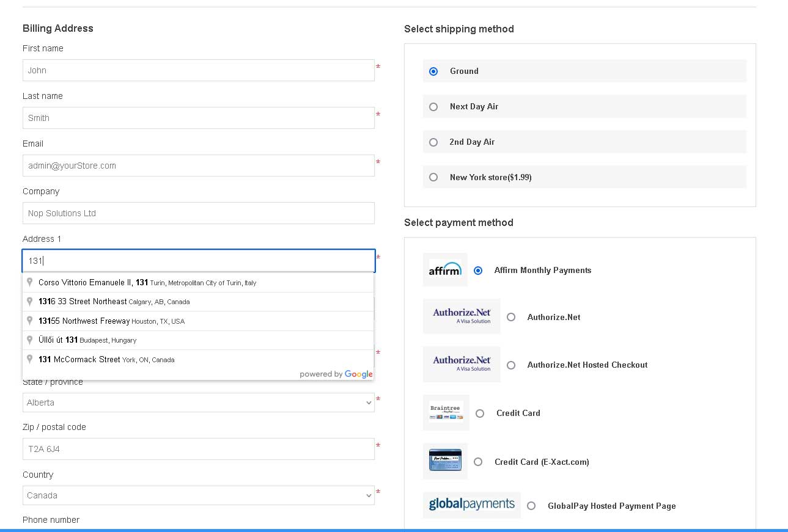Viewport: 788px width, 532px height.
Task: Select Authorize.Net Hosted Checkout radio button
Action: click(511, 365)
